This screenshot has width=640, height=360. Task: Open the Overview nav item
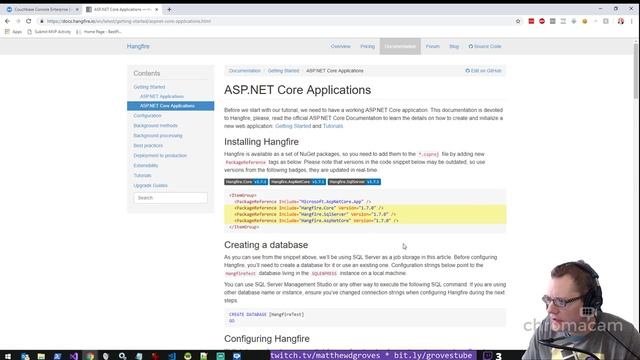[x=340, y=47]
